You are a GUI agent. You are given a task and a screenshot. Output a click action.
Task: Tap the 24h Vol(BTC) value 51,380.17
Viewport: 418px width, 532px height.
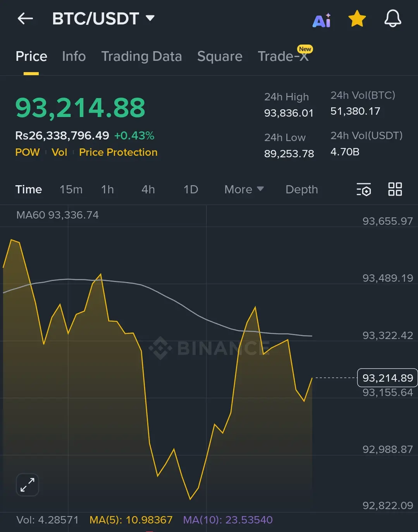tap(355, 111)
